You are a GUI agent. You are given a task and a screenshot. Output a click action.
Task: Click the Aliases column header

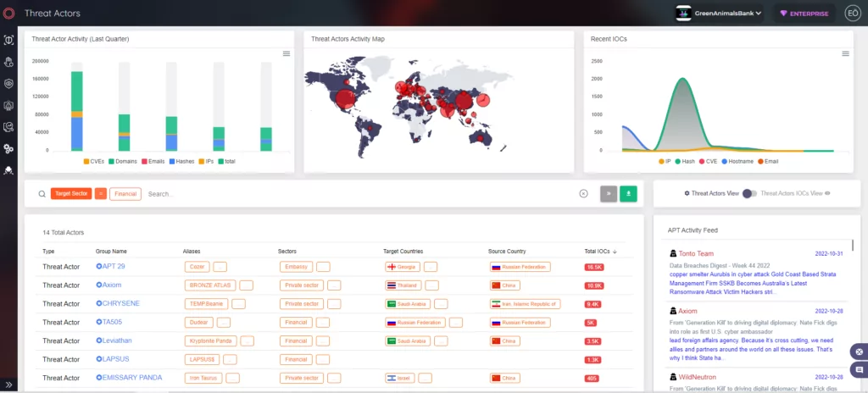tap(192, 252)
